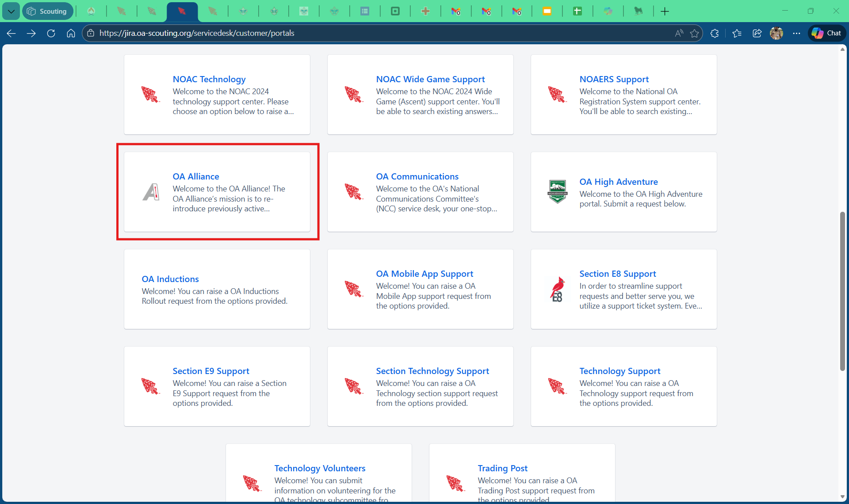Open OA Communications portal link

[x=417, y=176]
